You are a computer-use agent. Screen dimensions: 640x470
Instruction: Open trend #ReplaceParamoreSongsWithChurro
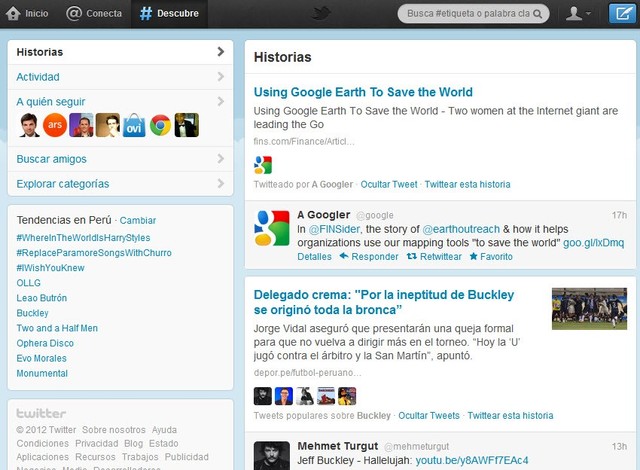coord(94,253)
